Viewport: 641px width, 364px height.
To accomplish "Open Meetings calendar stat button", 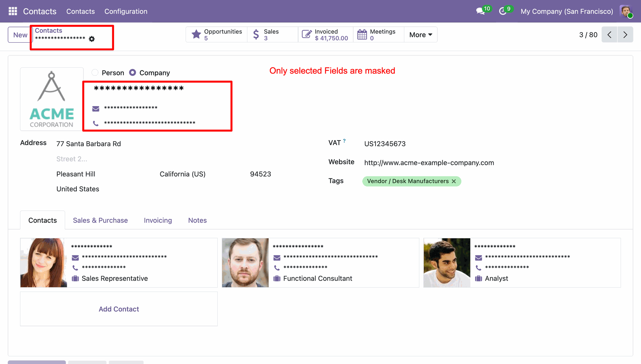I will 379,35.
